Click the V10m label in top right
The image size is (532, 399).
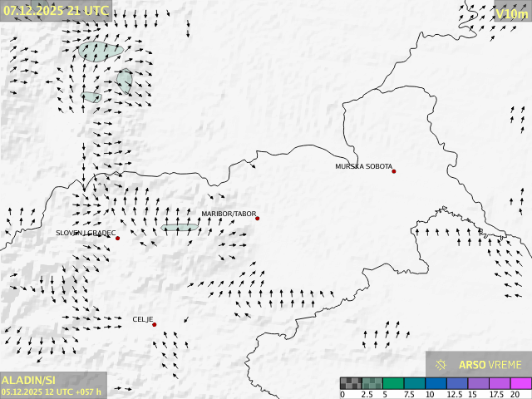coord(511,13)
